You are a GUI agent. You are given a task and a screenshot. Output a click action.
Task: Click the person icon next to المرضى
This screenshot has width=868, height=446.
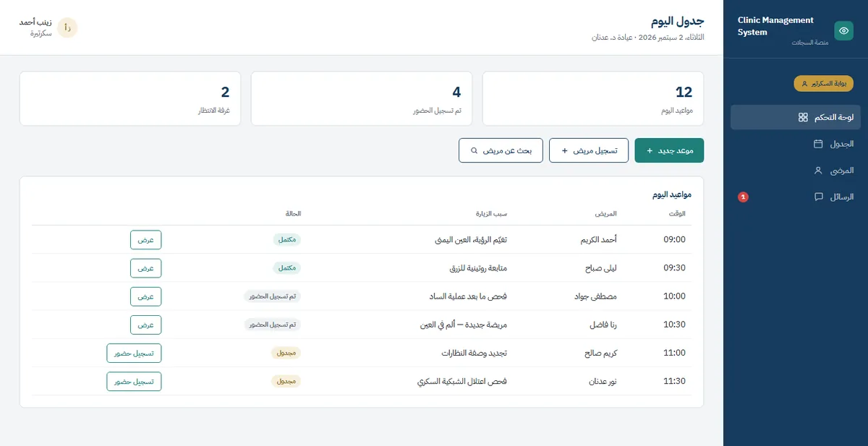819,171
